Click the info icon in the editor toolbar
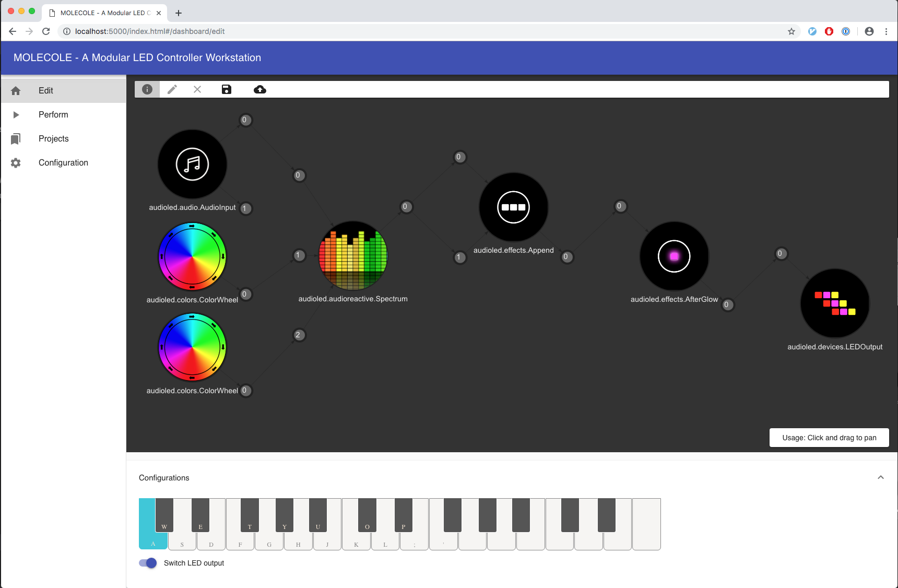 pos(147,89)
